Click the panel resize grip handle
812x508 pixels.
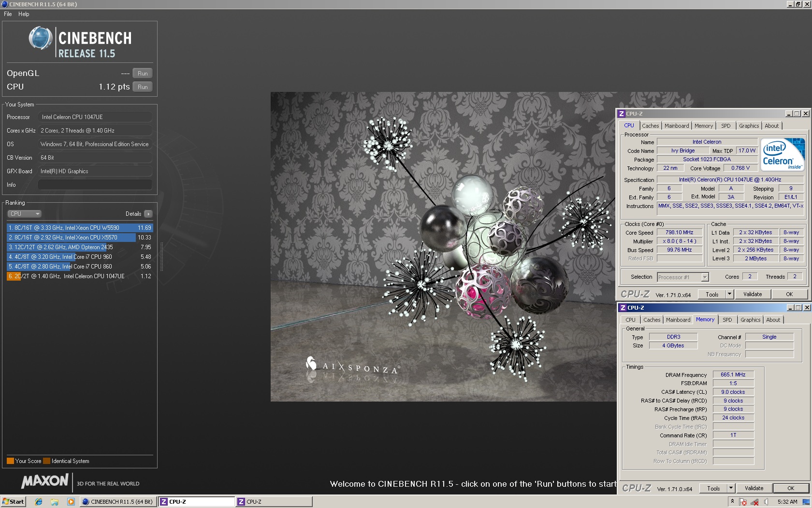(x=161, y=256)
